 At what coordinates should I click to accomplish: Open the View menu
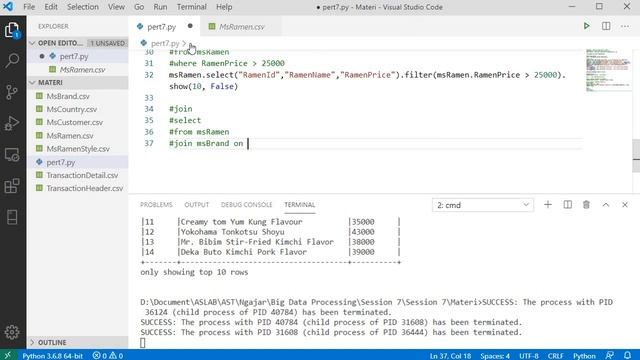[x=116, y=7]
